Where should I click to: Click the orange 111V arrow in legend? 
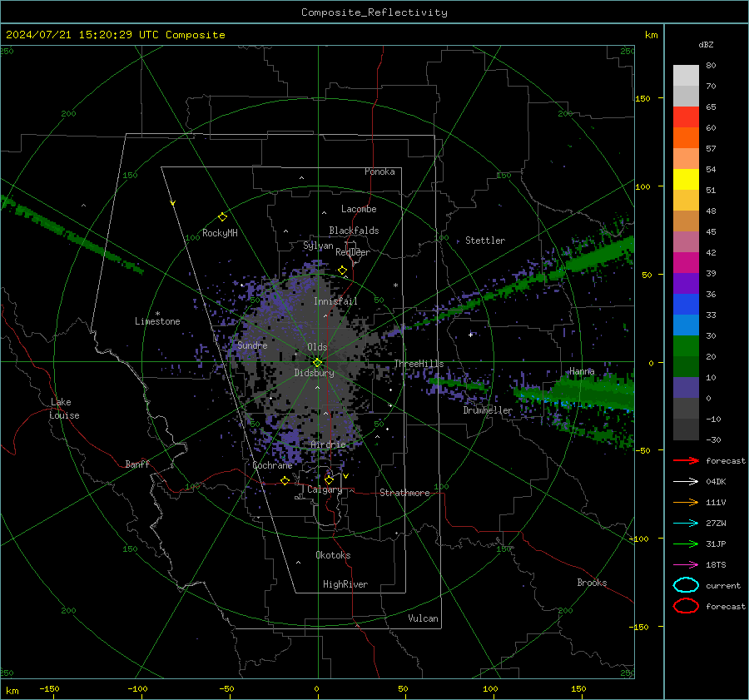[x=686, y=502]
